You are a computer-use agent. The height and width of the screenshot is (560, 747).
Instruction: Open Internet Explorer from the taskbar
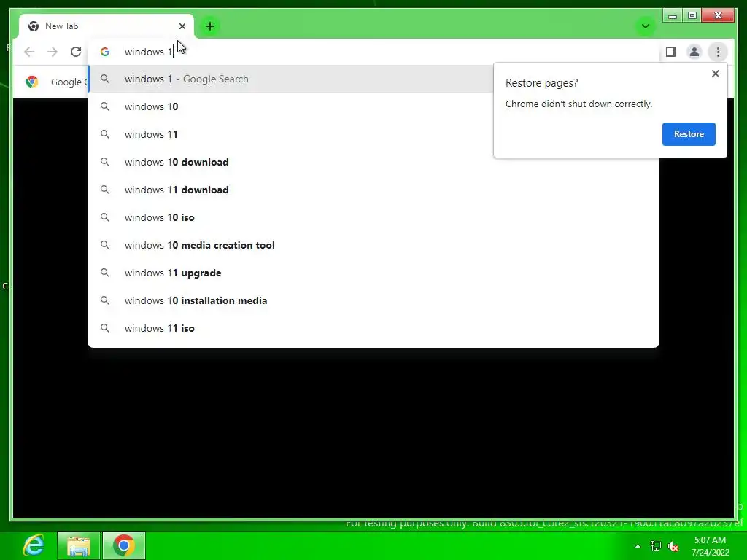[x=34, y=545]
